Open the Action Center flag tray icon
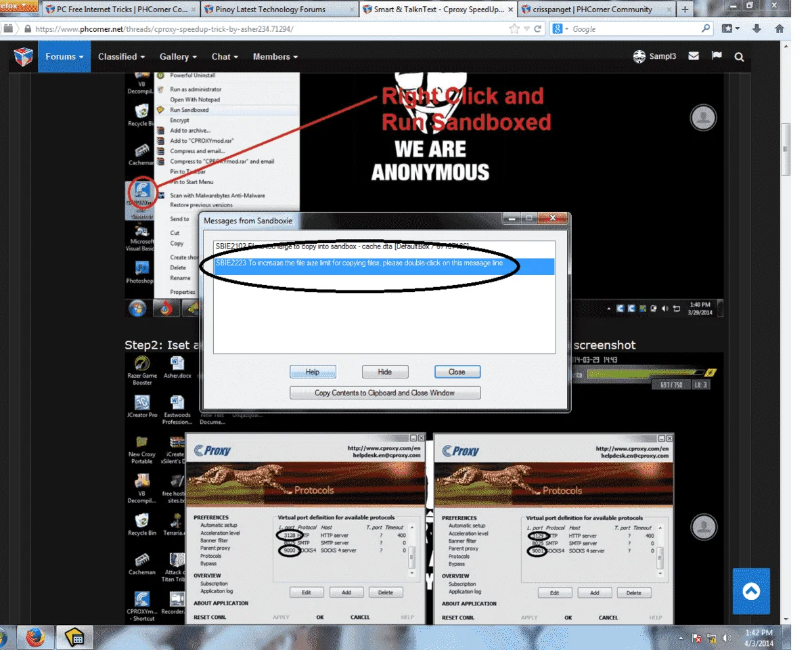This screenshot has height=650, width=812. pyautogui.click(x=697, y=638)
